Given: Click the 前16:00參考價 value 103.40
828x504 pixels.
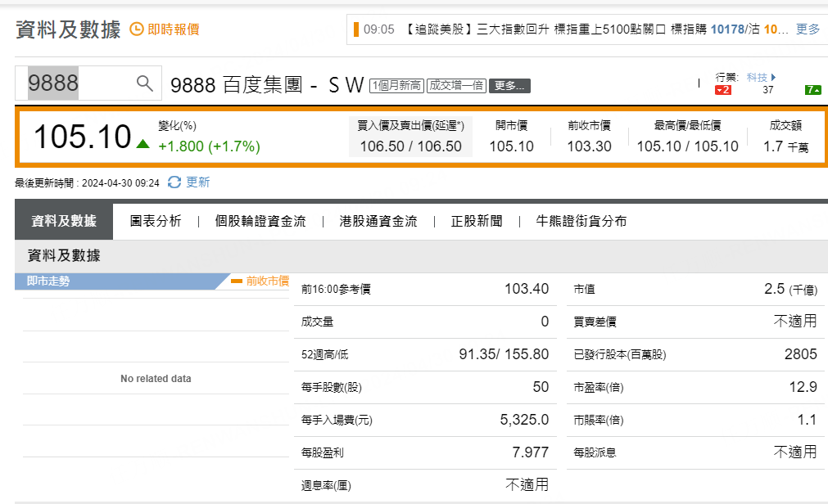Looking at the screenshot, I should click(527, 289).
